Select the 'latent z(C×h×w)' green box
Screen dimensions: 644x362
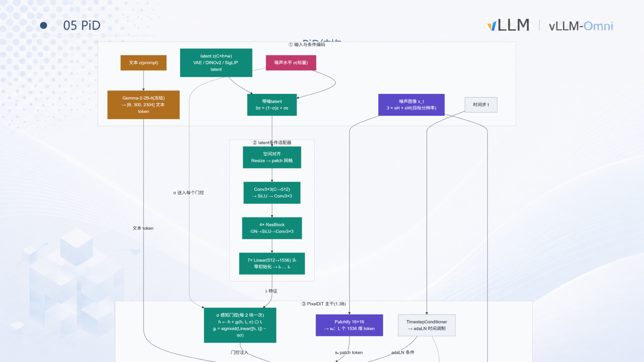pos(216,63)
